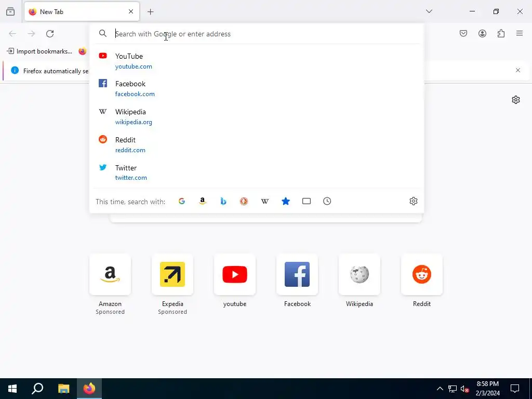This screenshot has width=532, height=399.
Task: Open the application hamburger menu
Action: pyautogui.click(x=520, y=33)
